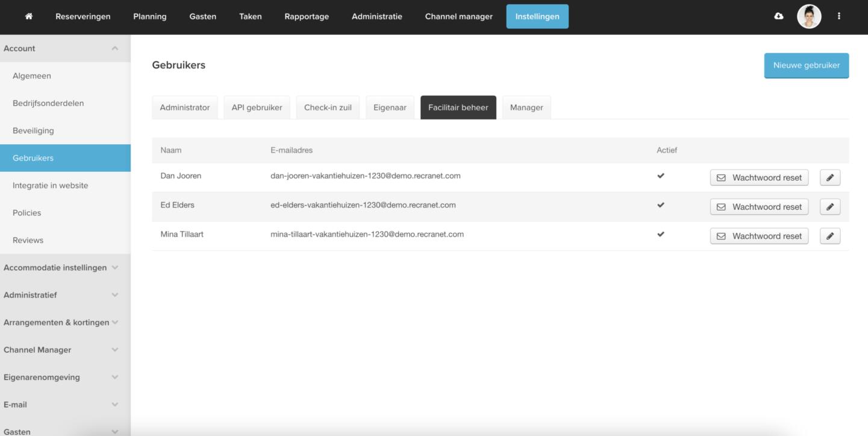Screen dimensions: 868x436
Task: Click active checkmark for Mina Tillaart
Action: [661, 234]
